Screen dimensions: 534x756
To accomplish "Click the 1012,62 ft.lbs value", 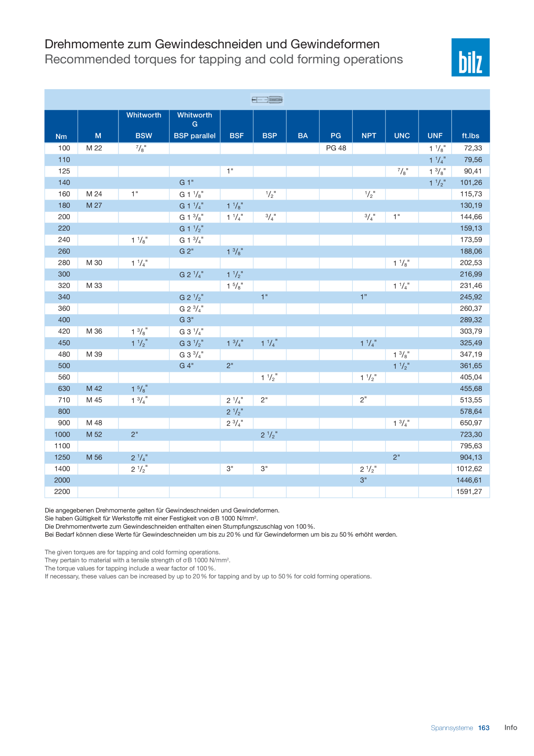I will coord(469,469).
